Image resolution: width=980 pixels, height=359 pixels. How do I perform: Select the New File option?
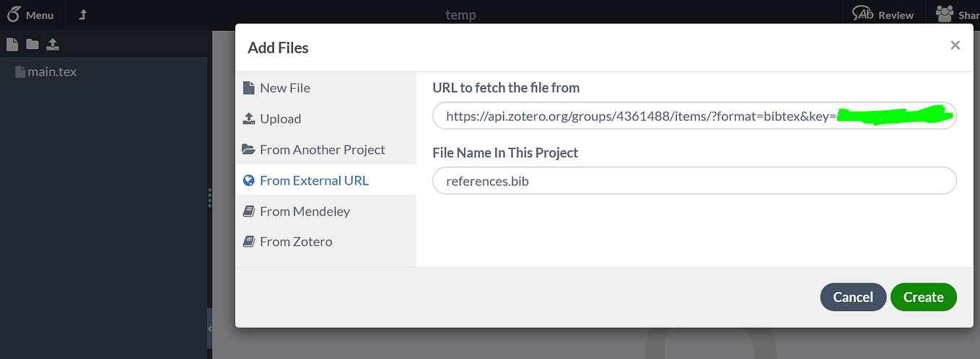click(284, 88)
